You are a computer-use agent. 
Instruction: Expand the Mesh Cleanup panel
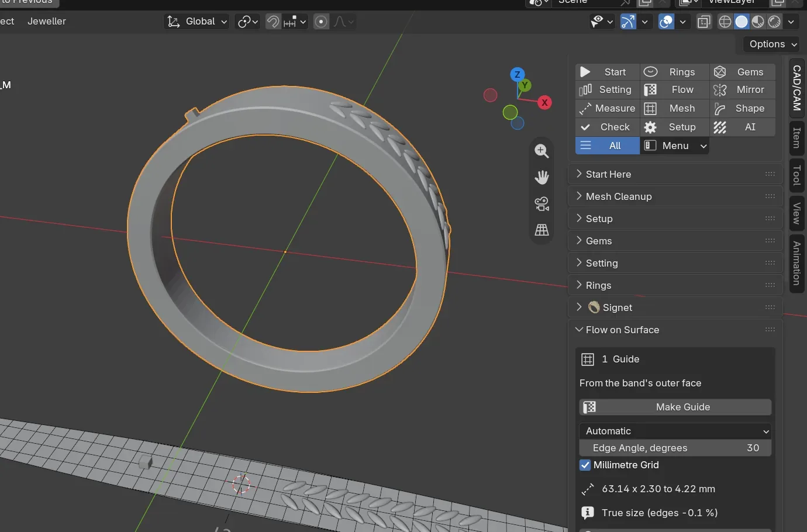pos(675,196)
